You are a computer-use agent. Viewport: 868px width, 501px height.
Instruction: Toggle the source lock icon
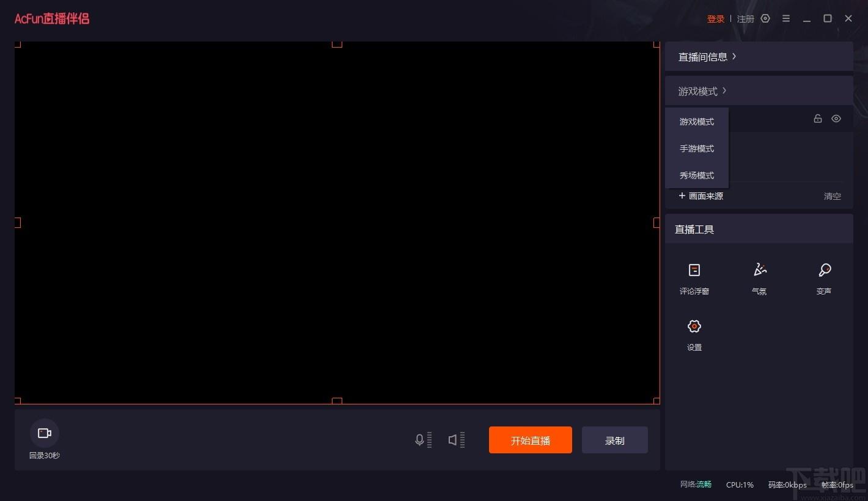click(x=818, y=119)
